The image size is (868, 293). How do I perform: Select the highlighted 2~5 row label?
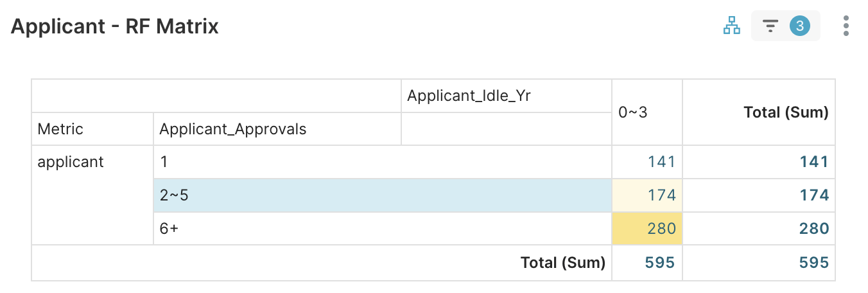coord(174,195)
